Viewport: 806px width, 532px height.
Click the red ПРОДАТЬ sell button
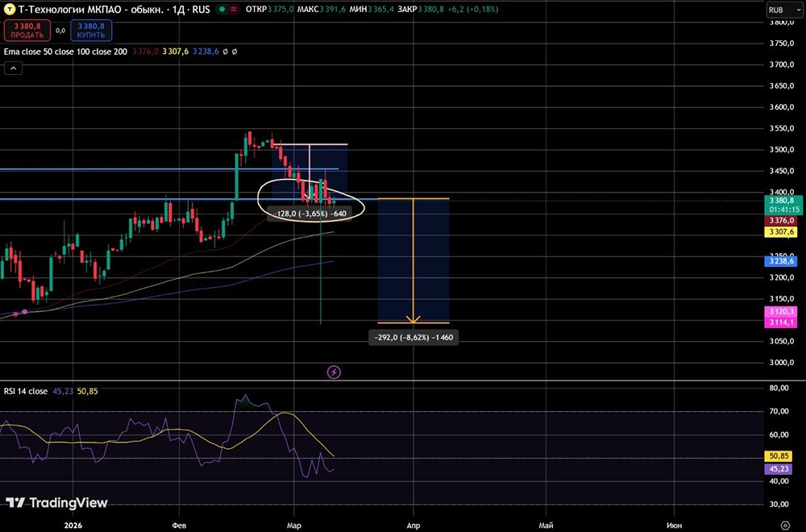pos(27,31)
